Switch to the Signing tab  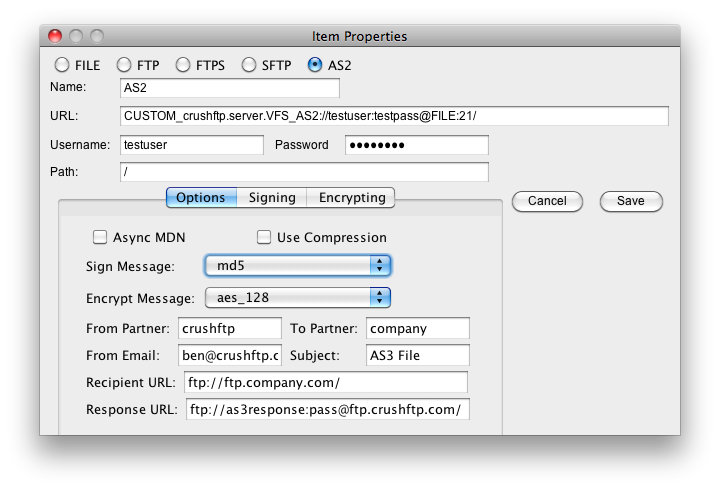tap(272, 197)
